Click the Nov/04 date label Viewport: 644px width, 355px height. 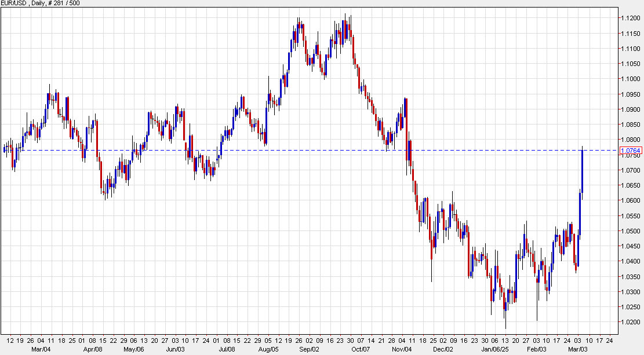tap(402, 349)
